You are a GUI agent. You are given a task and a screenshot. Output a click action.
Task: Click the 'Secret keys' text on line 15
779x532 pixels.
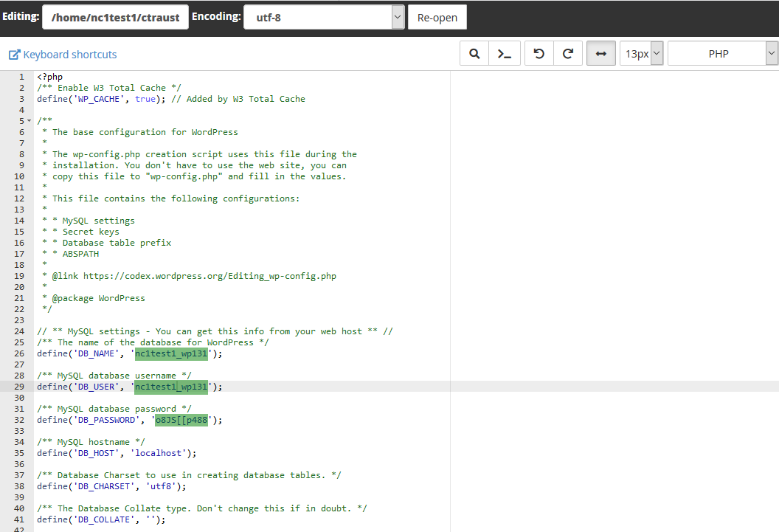click(91, 232)
